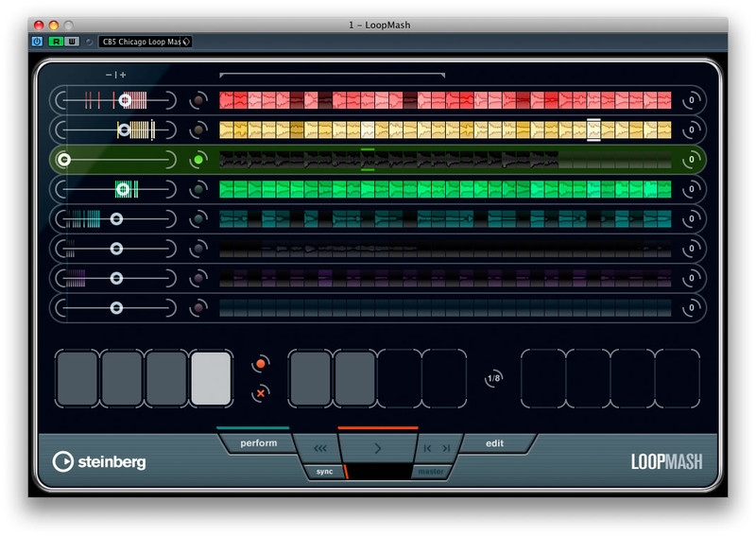Click the empty eighth track similarity slider handle

(116, 308)
